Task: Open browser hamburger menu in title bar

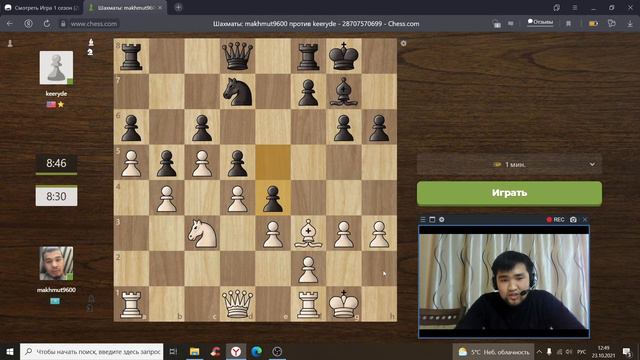Action: [x=574, y=8]
